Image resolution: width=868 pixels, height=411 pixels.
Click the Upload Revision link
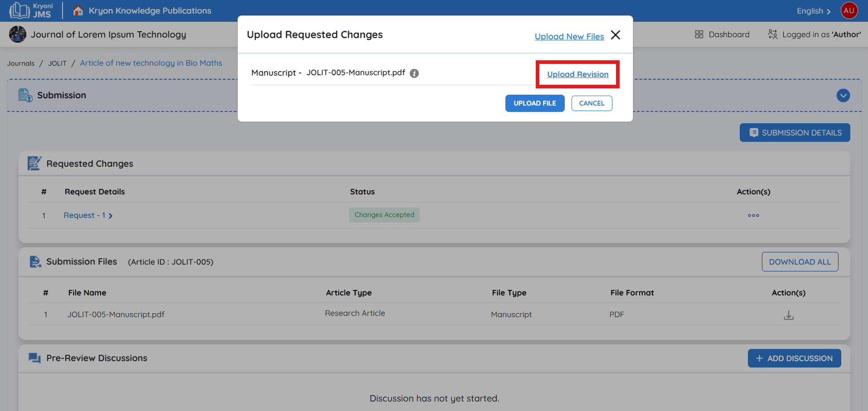(x=577, y=74)
